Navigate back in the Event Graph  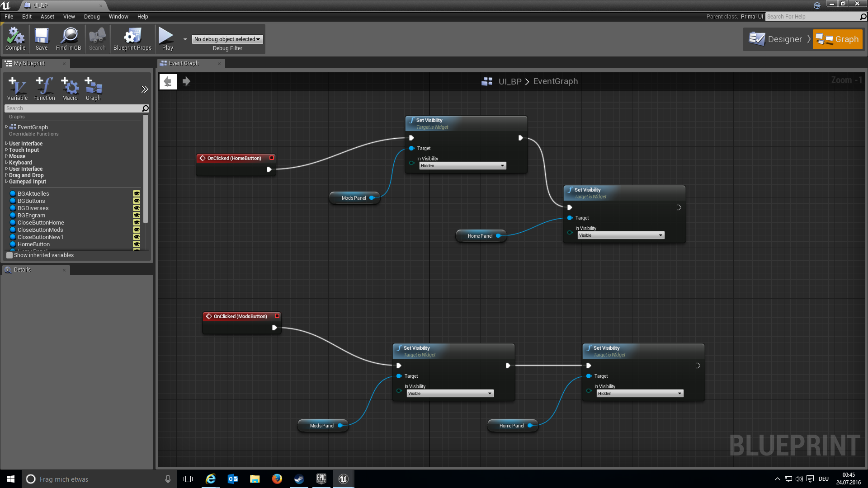coord(168,81)
